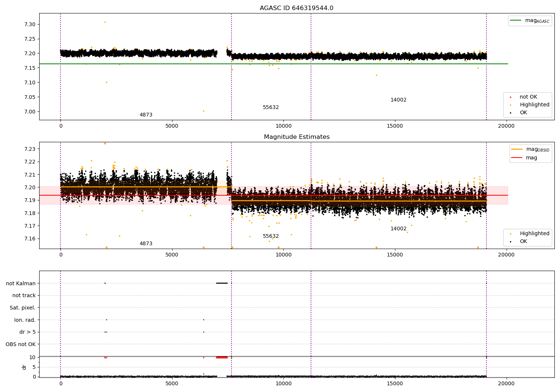Click the not Kalman flag segment near 7200
The height and width of the screenshot is (392, 560).
[x=222, y=283]
